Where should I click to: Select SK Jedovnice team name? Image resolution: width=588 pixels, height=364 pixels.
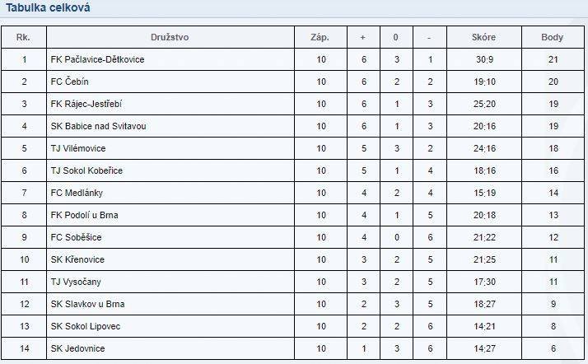pyautogui.click(x=77, y=348)
